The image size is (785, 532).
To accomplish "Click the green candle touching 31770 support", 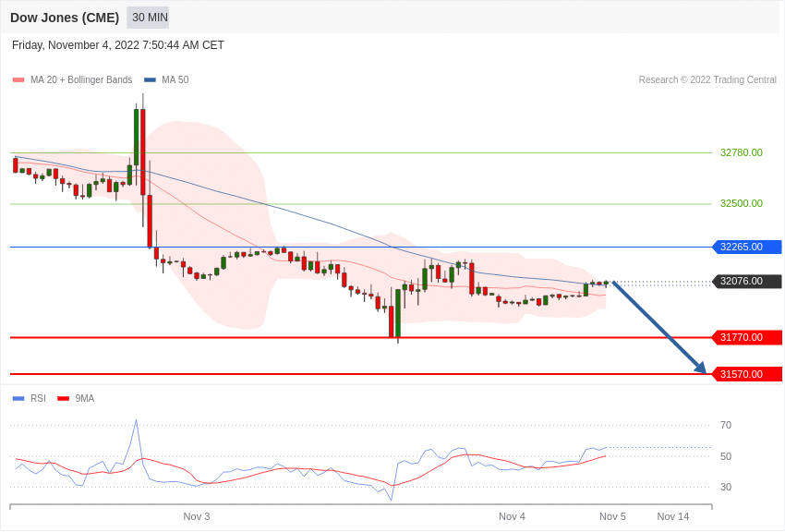I will coord(398,313).
